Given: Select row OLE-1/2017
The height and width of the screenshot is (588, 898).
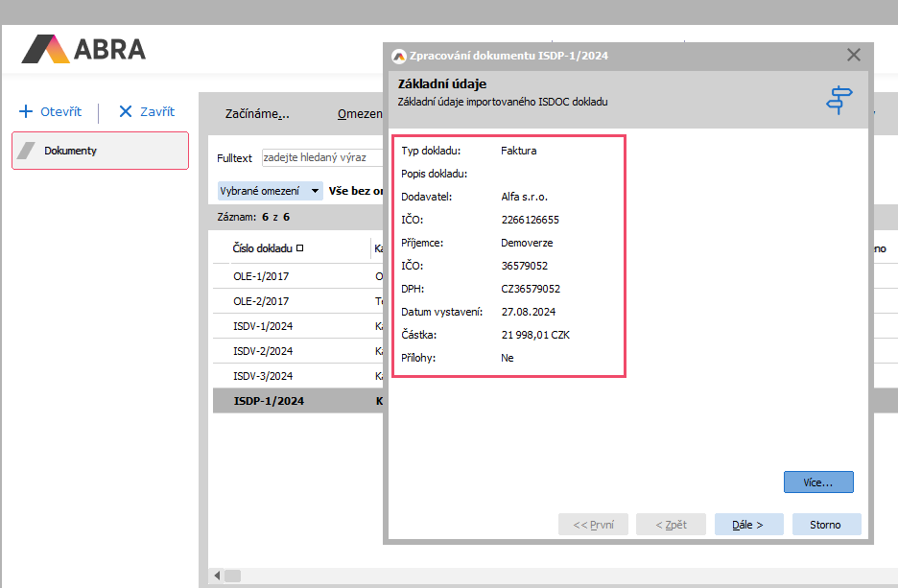Looking at the screenshot, I should [x=297, y=276].
